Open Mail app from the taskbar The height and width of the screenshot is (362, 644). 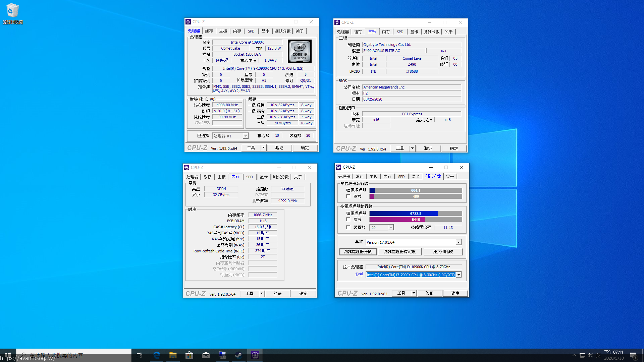(x=206, y=355)
